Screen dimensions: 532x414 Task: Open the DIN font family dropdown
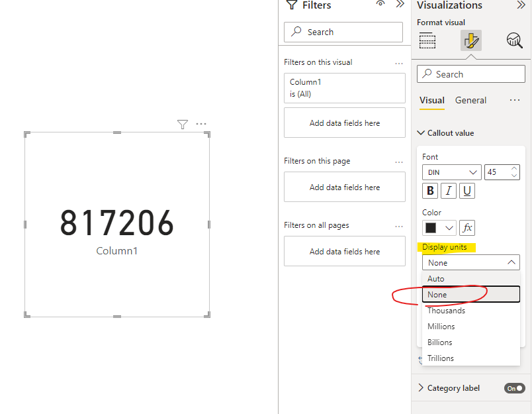coord(451,172)
